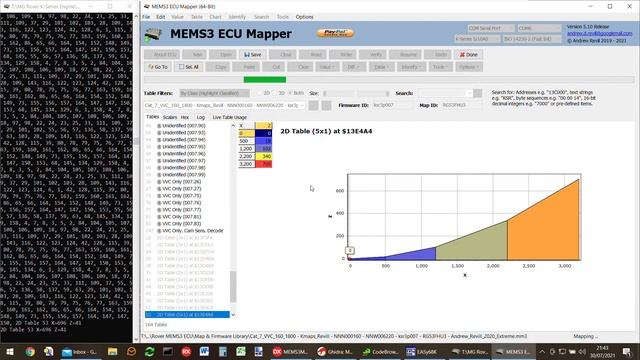Image resolution: width=640 pixels, height=360 pixels.
Task: Click the VVC Only (007.26) table icon
Action: (159, 182)
